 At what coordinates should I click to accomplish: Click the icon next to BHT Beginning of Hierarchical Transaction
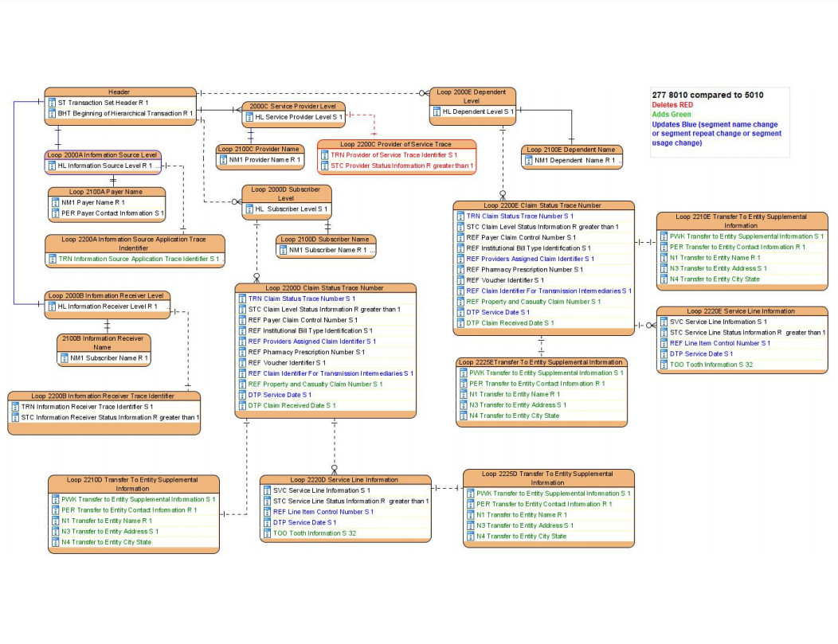(x=52, y=113)
